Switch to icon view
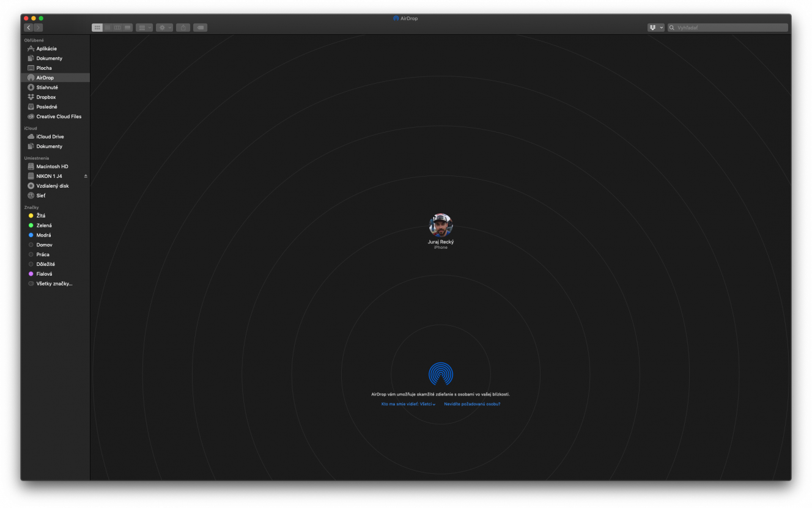 pos(97,28)
